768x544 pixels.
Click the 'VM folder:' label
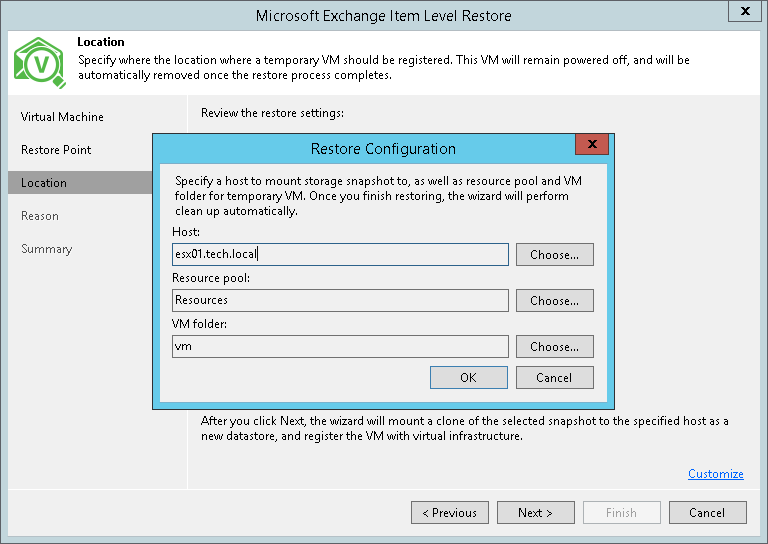tap(199, 324)
